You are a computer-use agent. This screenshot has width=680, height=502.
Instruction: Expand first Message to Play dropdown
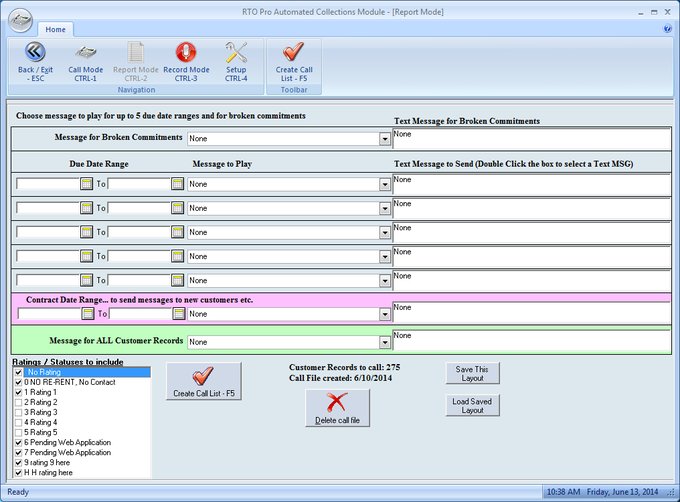(384, 184)
